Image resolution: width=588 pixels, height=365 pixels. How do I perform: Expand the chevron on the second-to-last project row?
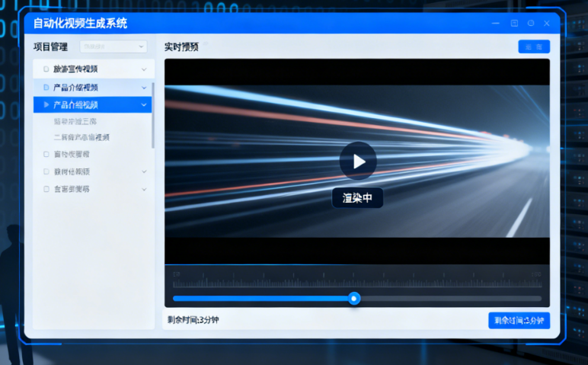[x=144, y=171]
